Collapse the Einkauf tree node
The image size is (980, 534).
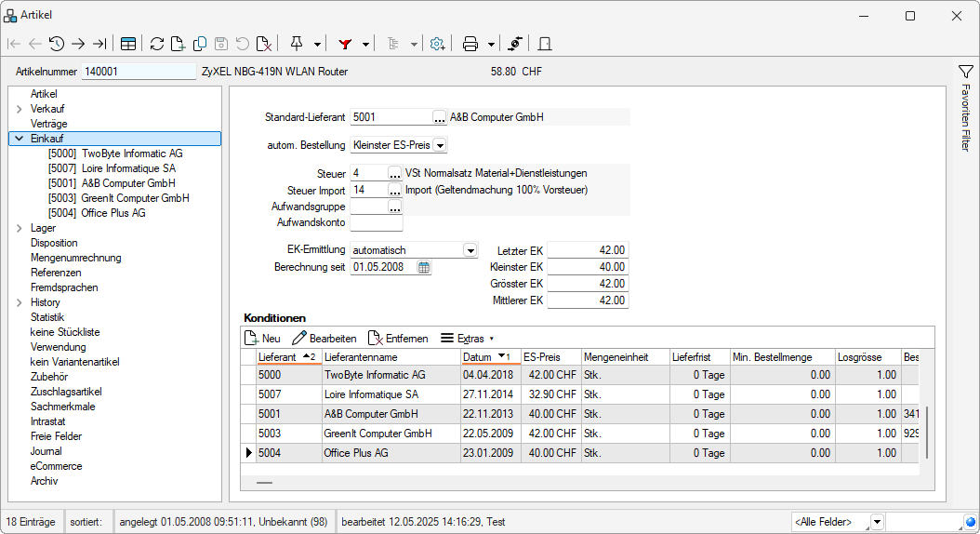19,139
